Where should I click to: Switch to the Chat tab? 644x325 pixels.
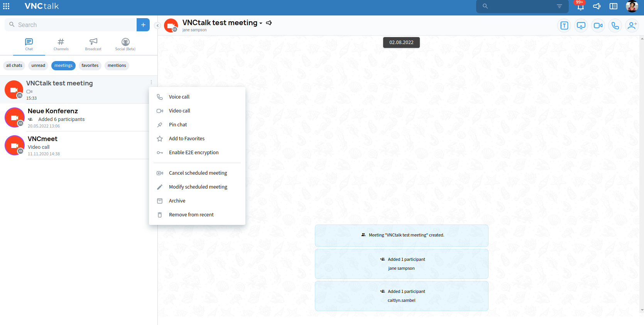click(29, 44)
